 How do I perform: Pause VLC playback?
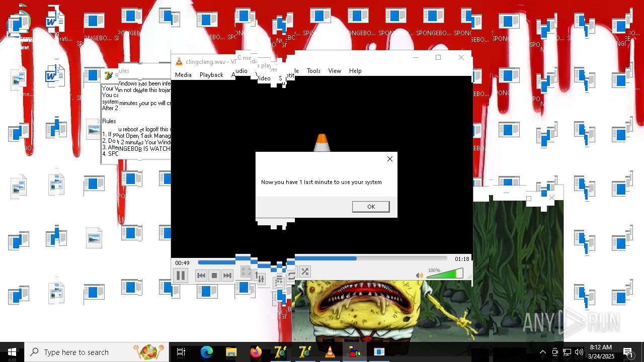[181, 276]
